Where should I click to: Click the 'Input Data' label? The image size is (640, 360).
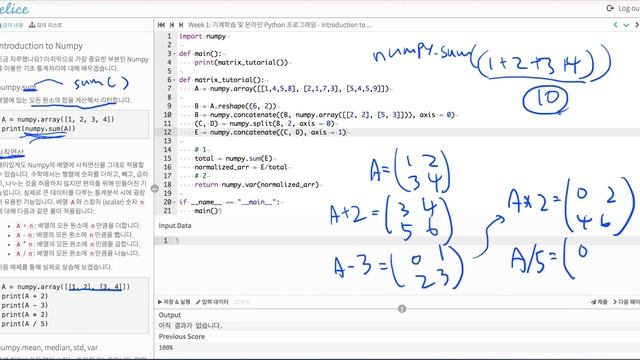click(175, 226)
